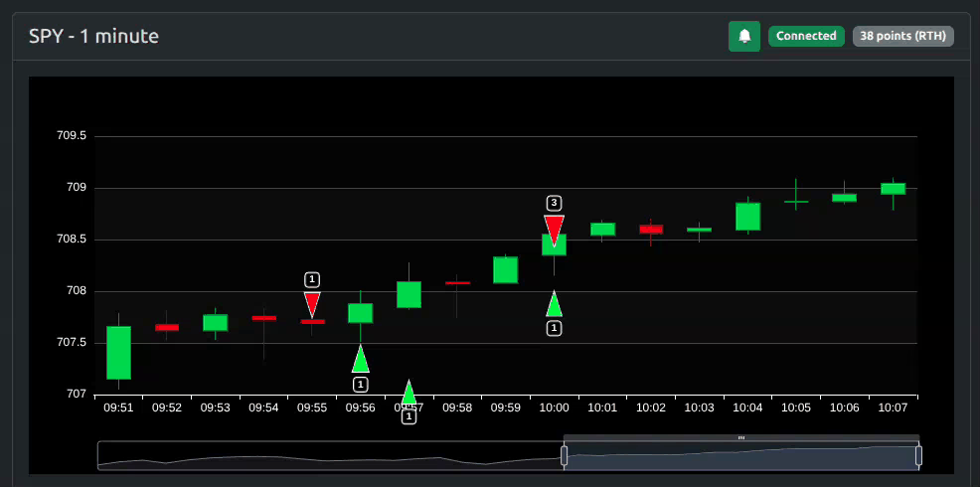Click the SPY - 1 minute title
The image size is (980, 487).
[93, 36]
